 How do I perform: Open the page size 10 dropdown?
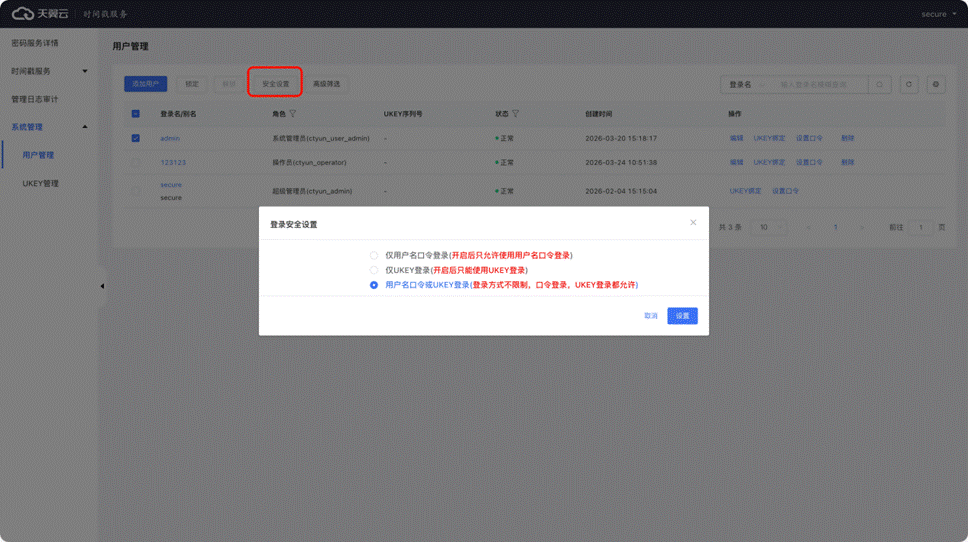[x=769, y=227]
